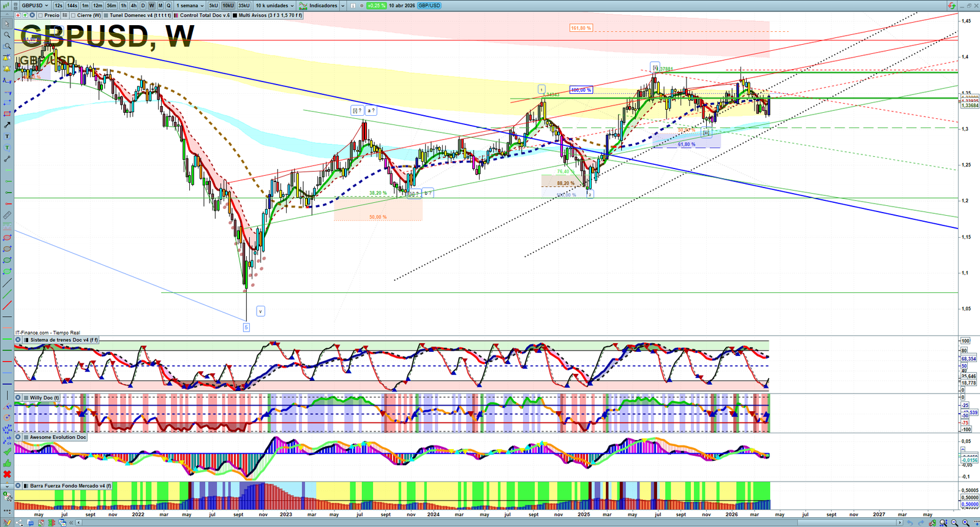This screenshot has width=980, height=527.
Task: Select the red rectangle drawing tool
Action: click(x=7, y=113)
